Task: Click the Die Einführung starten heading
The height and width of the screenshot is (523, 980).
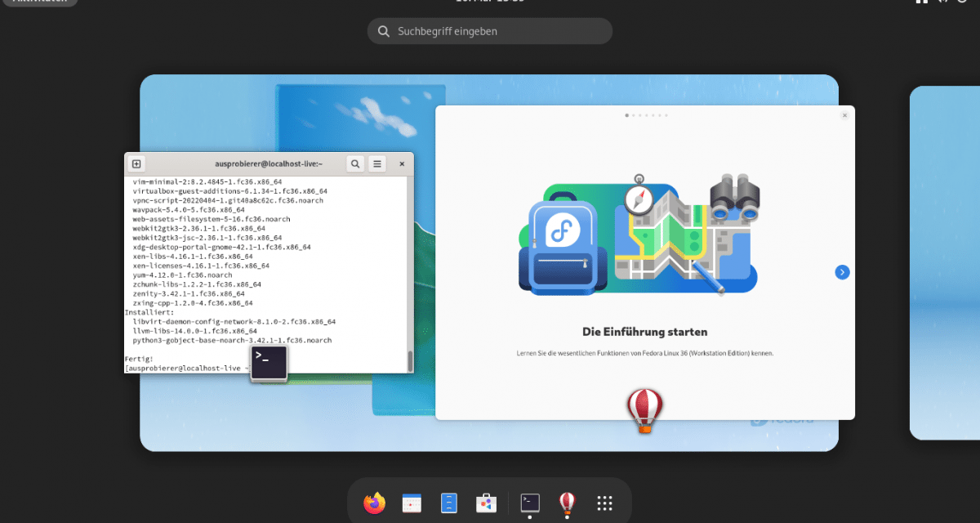Action: [644, 332]
